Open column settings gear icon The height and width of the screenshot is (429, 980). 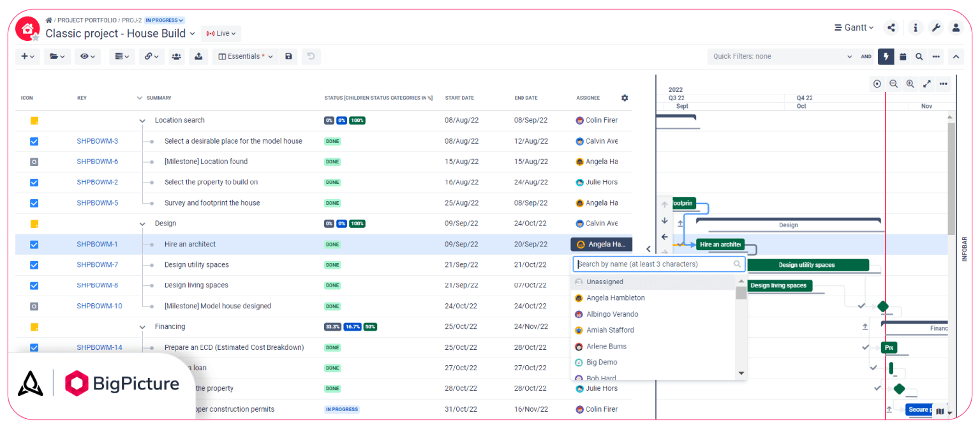625,98
